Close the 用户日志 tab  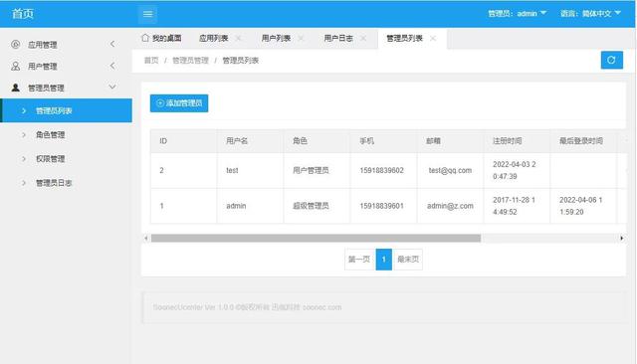pos(363,38)
